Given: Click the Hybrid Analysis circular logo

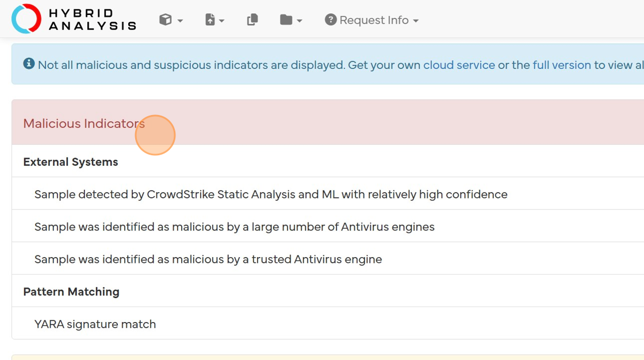Looking at the screenshot, I should (26, 19).
